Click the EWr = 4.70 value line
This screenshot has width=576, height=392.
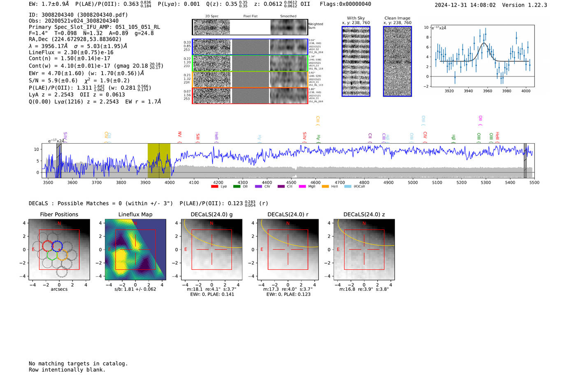tap(86, 73)
